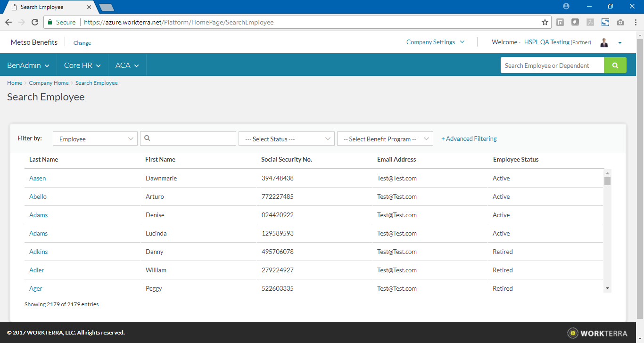This screenshot has height=343, width=644.
Task: Expand Company Settings dropdown
Action: pos(435,42)
